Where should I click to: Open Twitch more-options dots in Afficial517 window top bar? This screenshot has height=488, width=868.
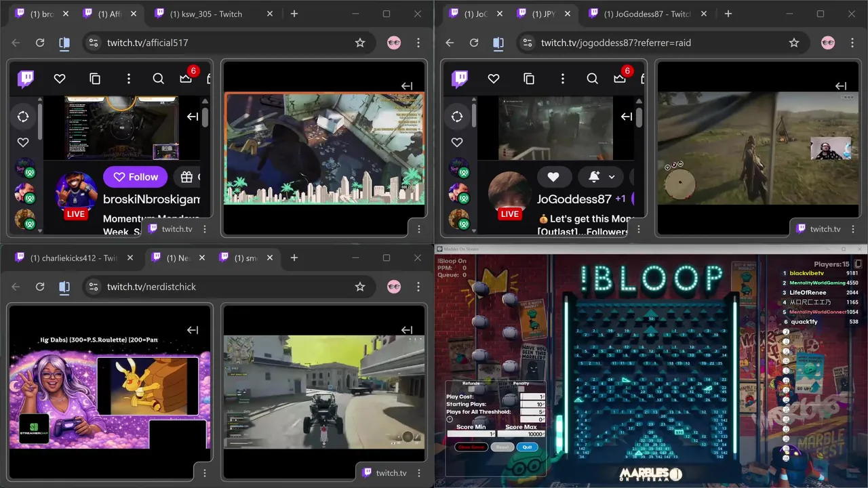[x=128, y=79]
